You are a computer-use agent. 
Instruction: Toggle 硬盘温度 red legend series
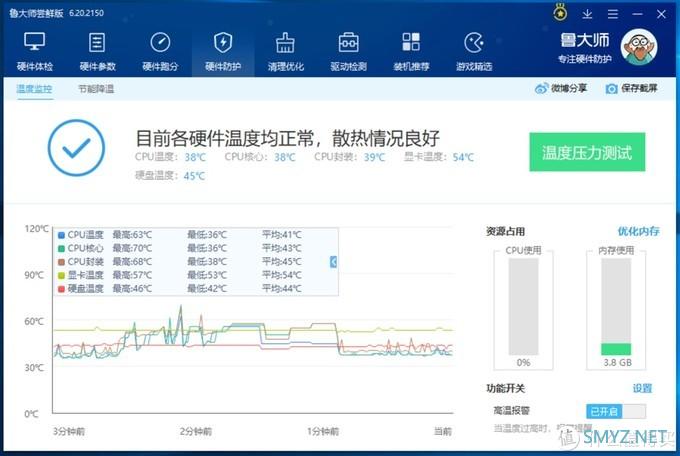(x=81, y=289)
